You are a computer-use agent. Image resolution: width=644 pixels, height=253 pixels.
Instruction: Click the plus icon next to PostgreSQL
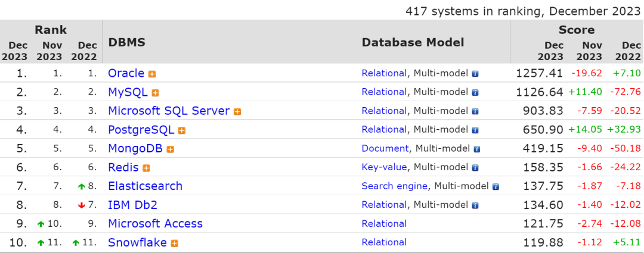(182, 130)
